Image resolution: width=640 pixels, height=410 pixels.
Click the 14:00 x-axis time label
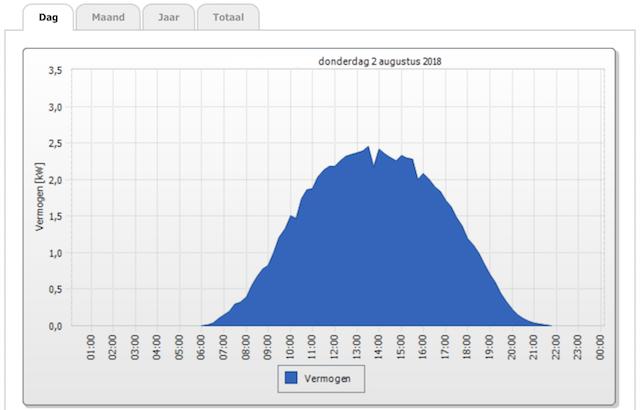(379, 346)
